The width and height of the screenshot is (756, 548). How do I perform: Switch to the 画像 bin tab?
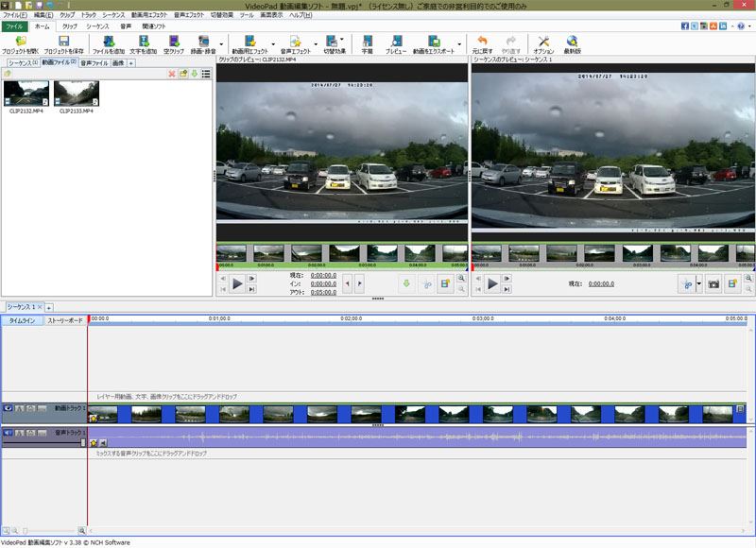tap(118, 62)
